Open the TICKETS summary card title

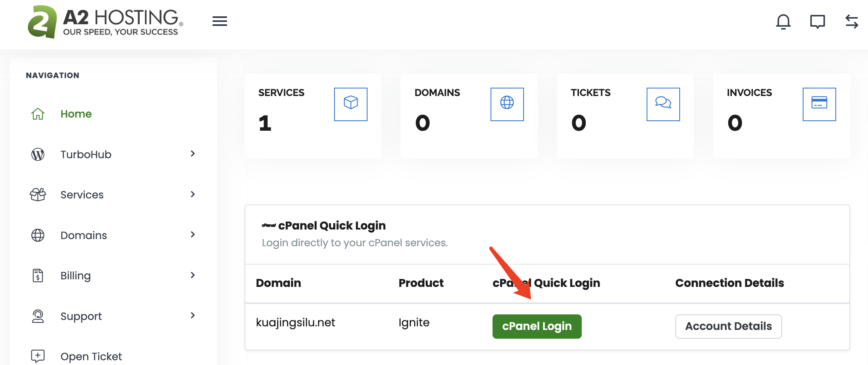pyautogui.click(x=590, y=93)
